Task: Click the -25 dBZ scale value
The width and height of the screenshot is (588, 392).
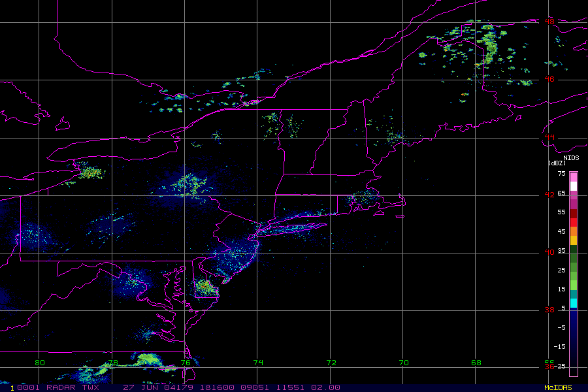Action: tap(560, 366)
